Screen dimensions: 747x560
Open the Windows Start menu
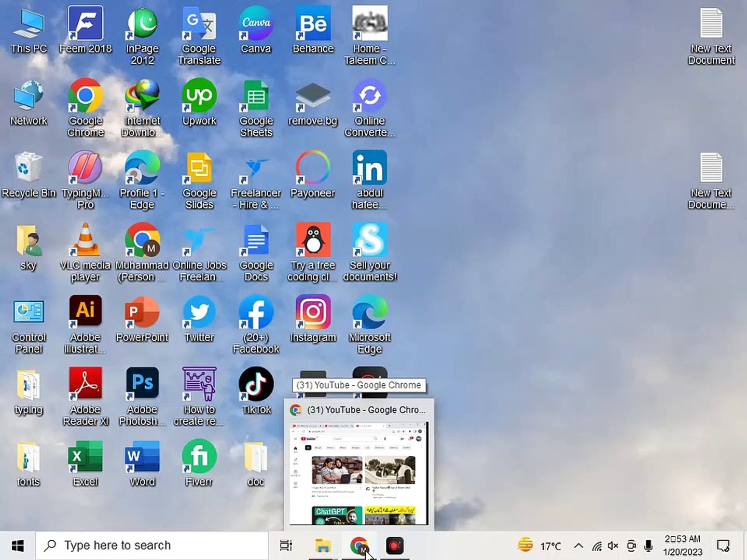tap(18, 545)
